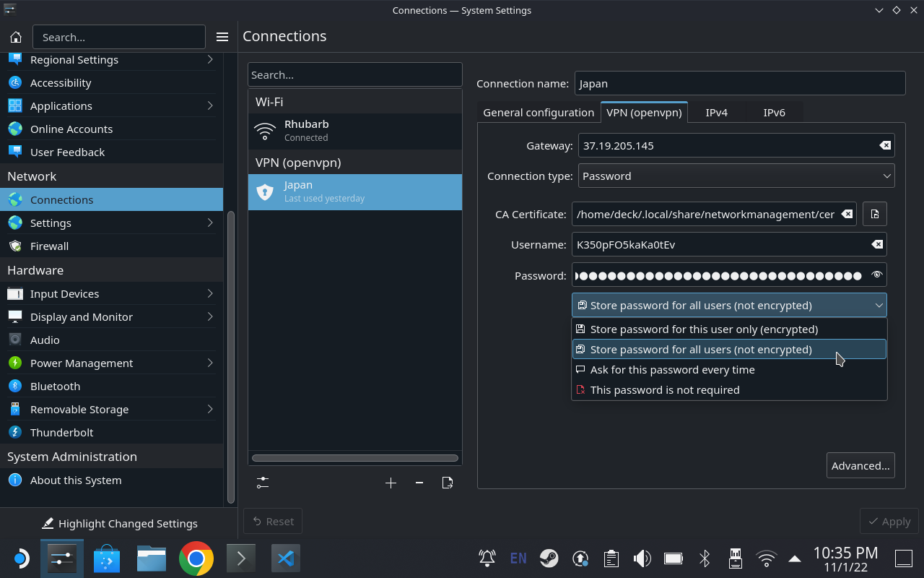This screenshot has width=924, height=578.
Task: Open Wi-Fi network tray icon
Action: click(766, 558)
